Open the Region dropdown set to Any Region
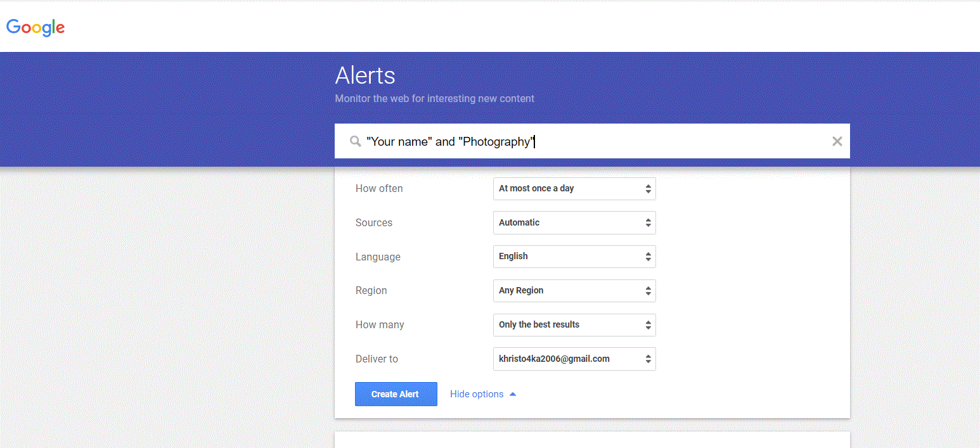Viewport: 980px width, 448px height. pos(574,291)
